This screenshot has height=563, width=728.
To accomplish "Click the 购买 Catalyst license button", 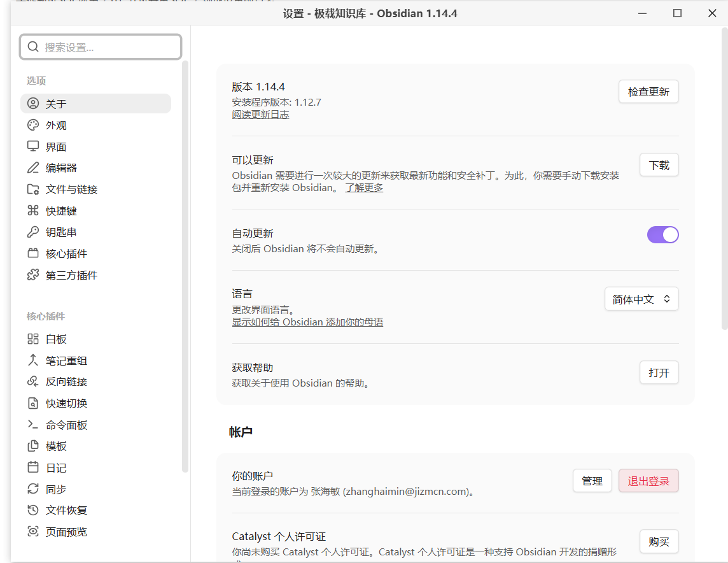I will coord(659,541).
